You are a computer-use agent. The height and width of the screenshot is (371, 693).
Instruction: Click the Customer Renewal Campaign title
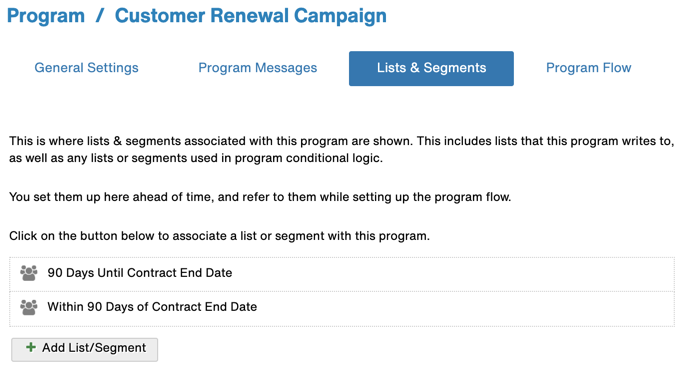(251, 16)
